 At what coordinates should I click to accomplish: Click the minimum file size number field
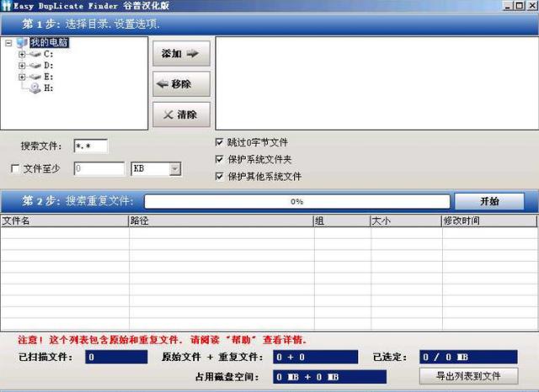point(99,168)
